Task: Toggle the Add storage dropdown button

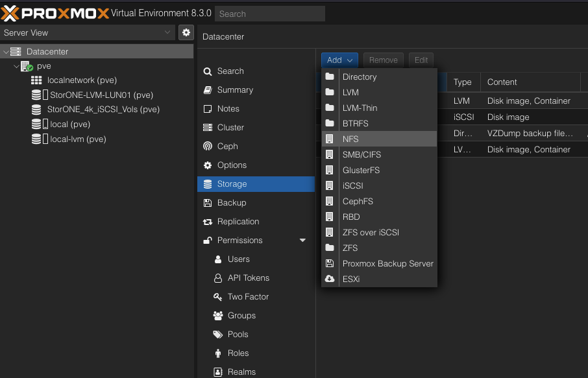Action: point(339,60)
